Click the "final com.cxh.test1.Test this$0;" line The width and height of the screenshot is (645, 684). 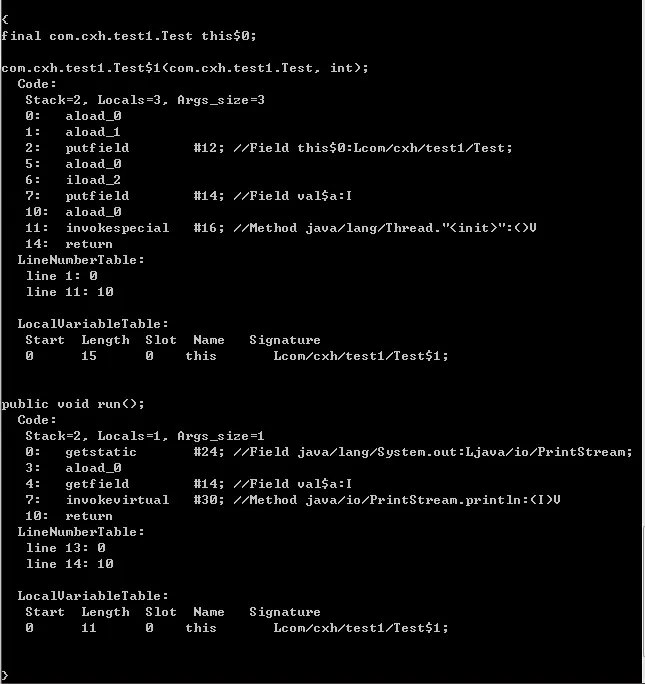(129, 36)
